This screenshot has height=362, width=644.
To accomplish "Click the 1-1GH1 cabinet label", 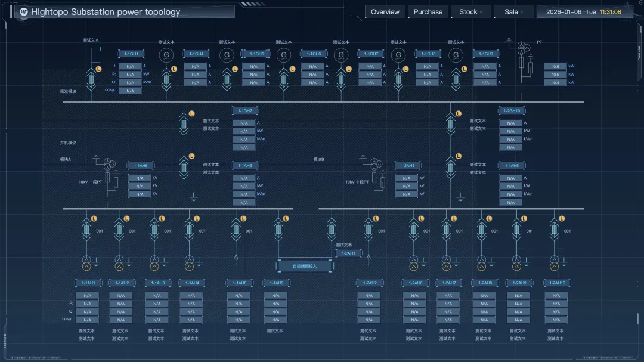I will coord(131,54).
